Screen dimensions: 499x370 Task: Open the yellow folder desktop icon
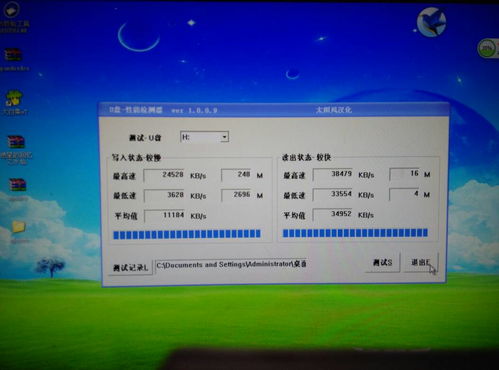19,227
